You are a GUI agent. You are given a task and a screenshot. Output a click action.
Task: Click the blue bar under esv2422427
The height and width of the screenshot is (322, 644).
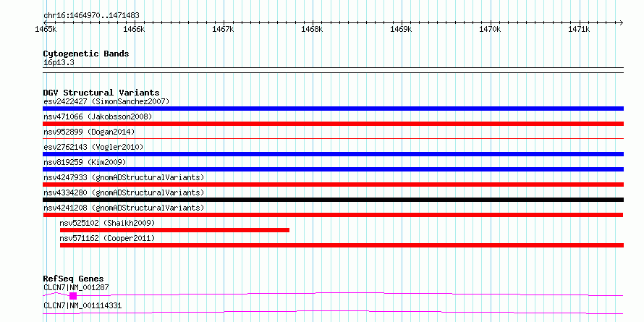click(x=333, y=109)
